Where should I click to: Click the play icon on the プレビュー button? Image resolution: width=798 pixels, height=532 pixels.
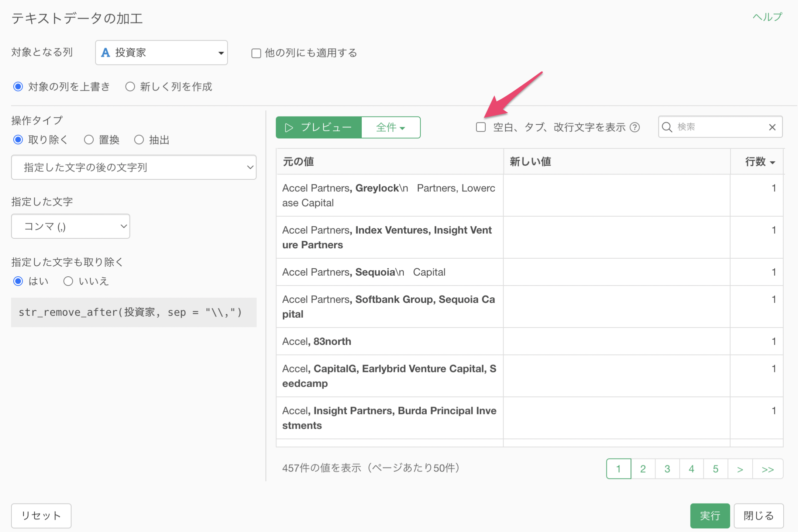click(x=289, y=128)
